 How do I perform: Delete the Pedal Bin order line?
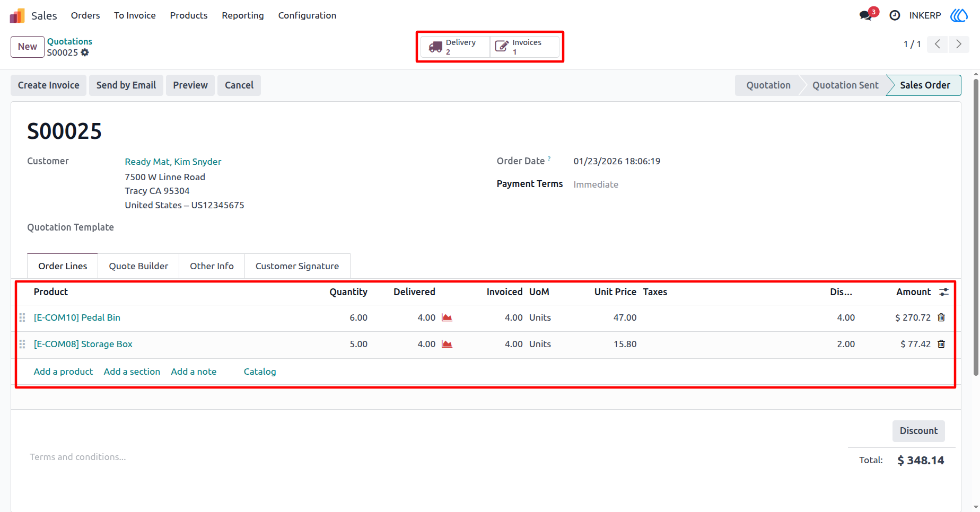pos(941,317)
